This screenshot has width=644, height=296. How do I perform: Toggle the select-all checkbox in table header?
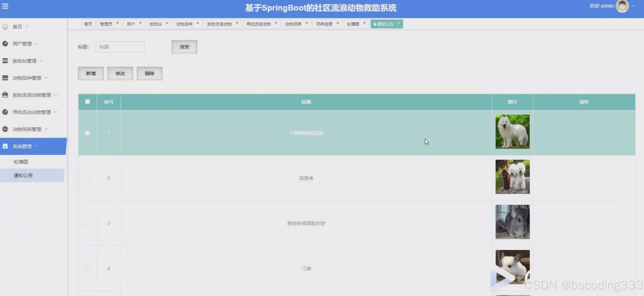coord(87,102)
